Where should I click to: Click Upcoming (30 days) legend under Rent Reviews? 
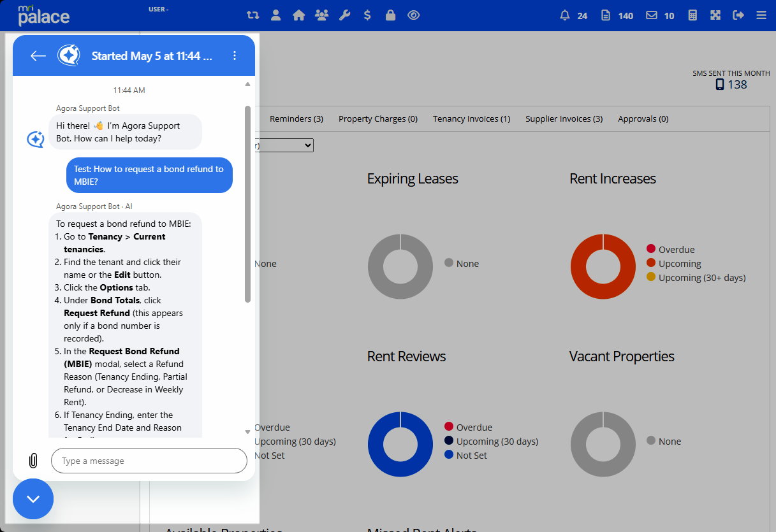point(491,442)
